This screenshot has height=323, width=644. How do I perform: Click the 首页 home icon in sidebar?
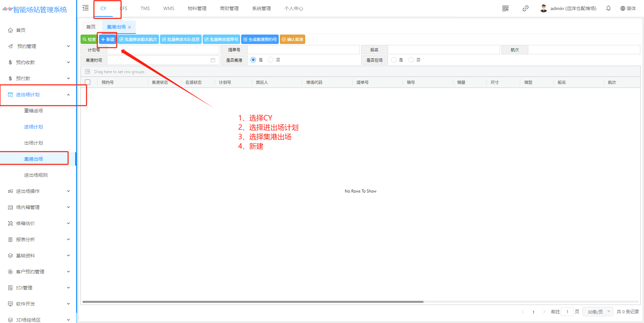coord(10,30)
